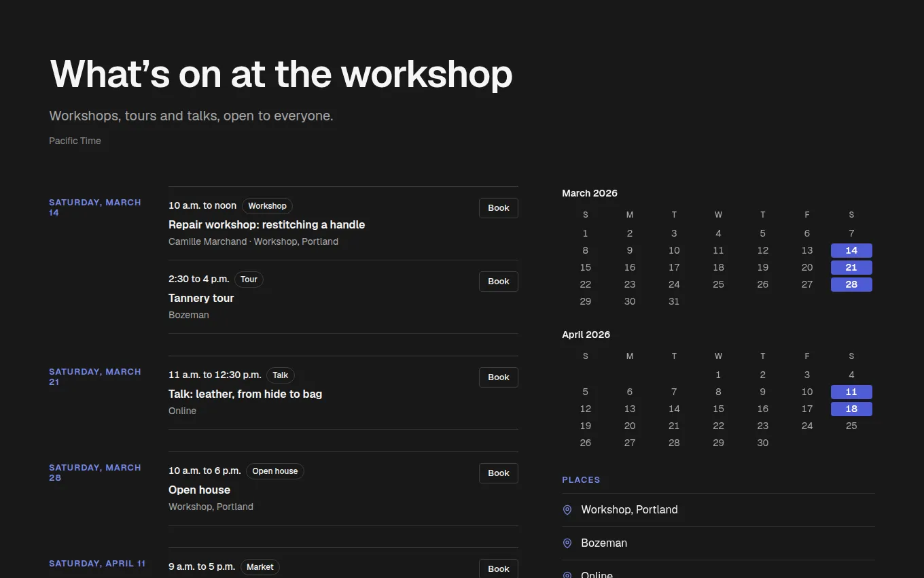Click March 31 in the calendar
924x578 pixels.
pos(674,301)
